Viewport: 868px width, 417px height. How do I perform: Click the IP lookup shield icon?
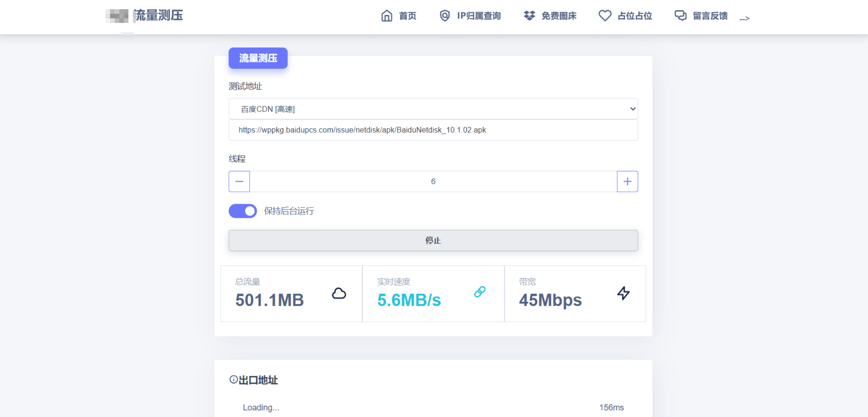click(445, 16)
